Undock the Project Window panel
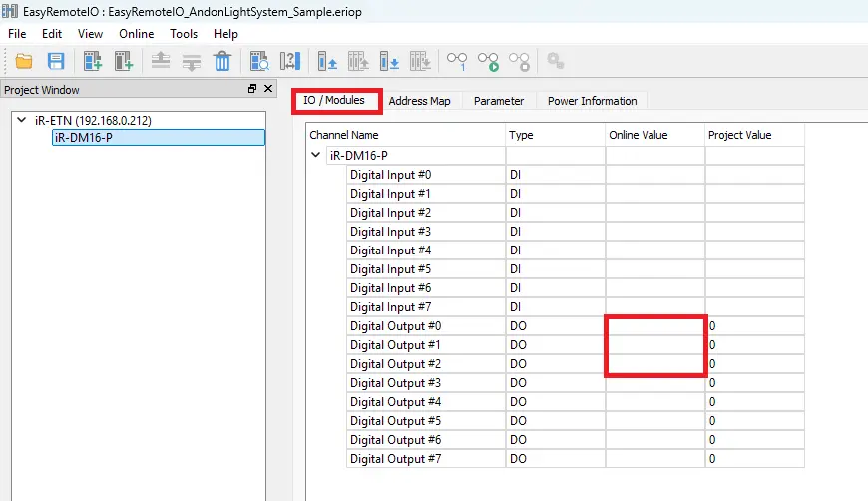 coord(252,89)
